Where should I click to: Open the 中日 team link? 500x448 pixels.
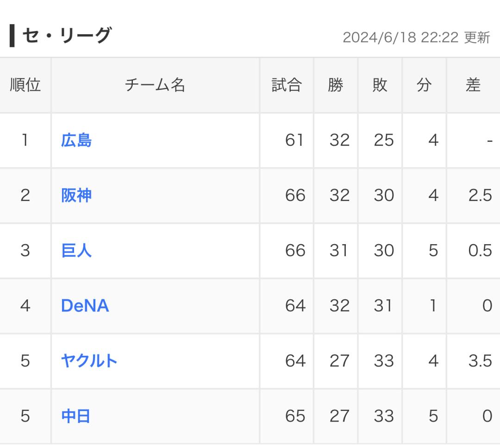pos(75,416)
